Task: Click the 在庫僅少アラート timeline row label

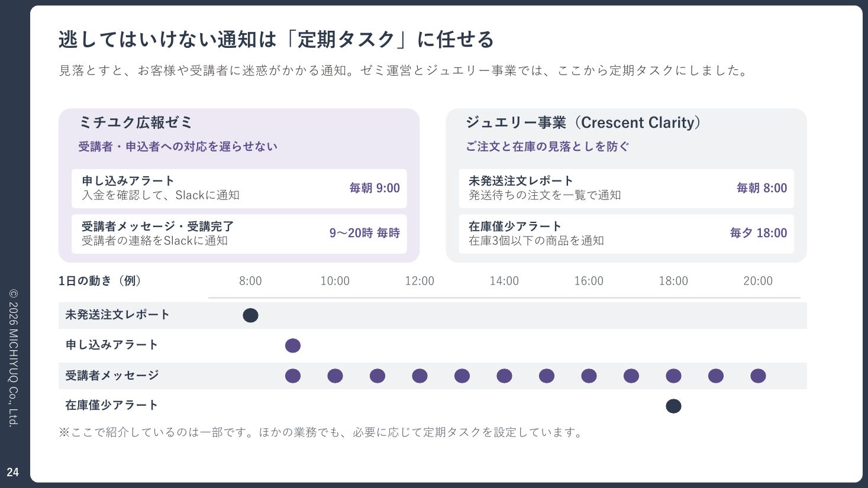Action: coord(111,405)
